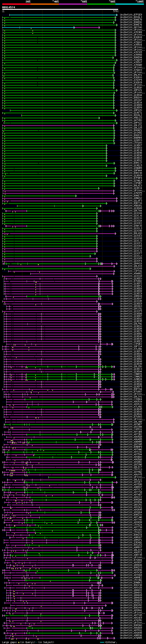Click the cyan ~100% identity legend segment
The image size is (146, 644).
(x=130, y=4)
